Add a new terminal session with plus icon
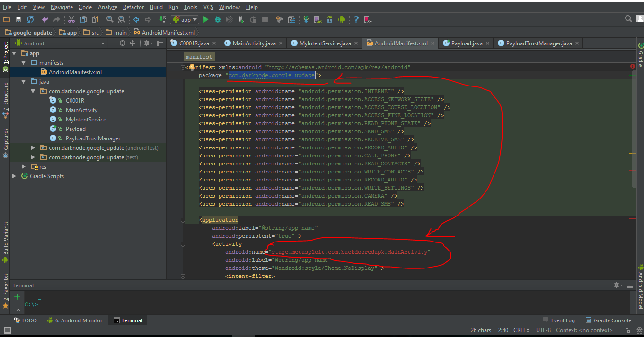The height and width of the screenshot is (337, 644). (x=18, y=297)
